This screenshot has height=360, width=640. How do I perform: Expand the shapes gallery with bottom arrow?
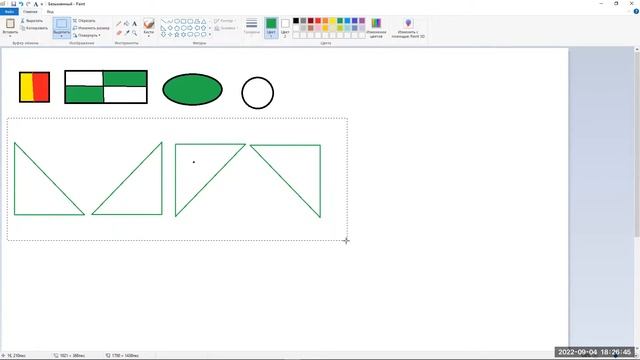point(210,34)
